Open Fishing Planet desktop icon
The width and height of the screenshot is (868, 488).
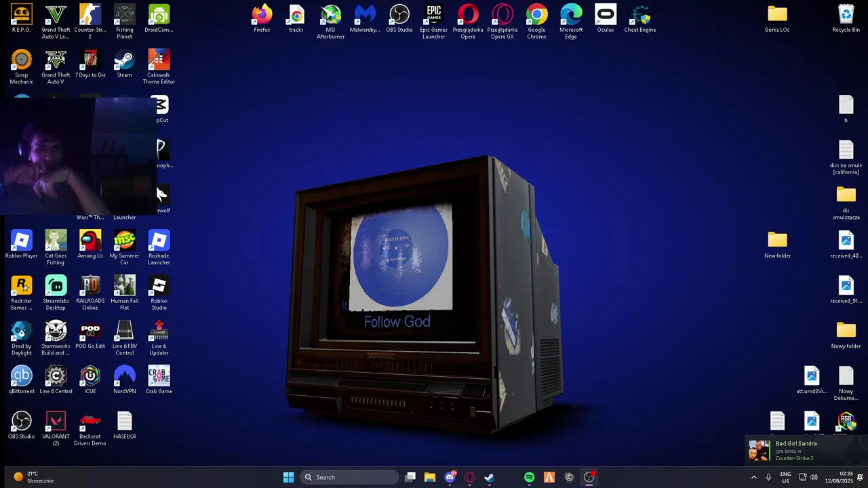click(125, 22)
